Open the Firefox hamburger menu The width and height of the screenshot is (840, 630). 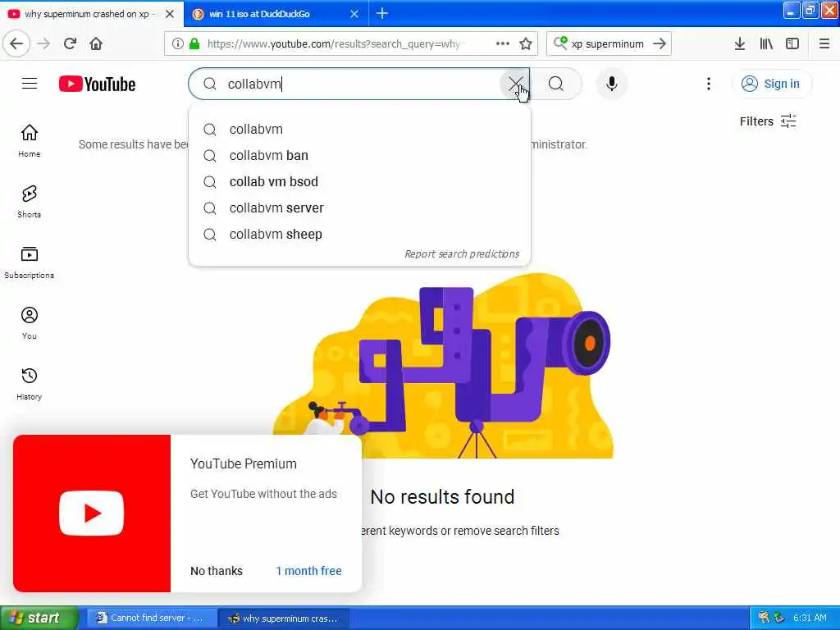pos(824,43)
